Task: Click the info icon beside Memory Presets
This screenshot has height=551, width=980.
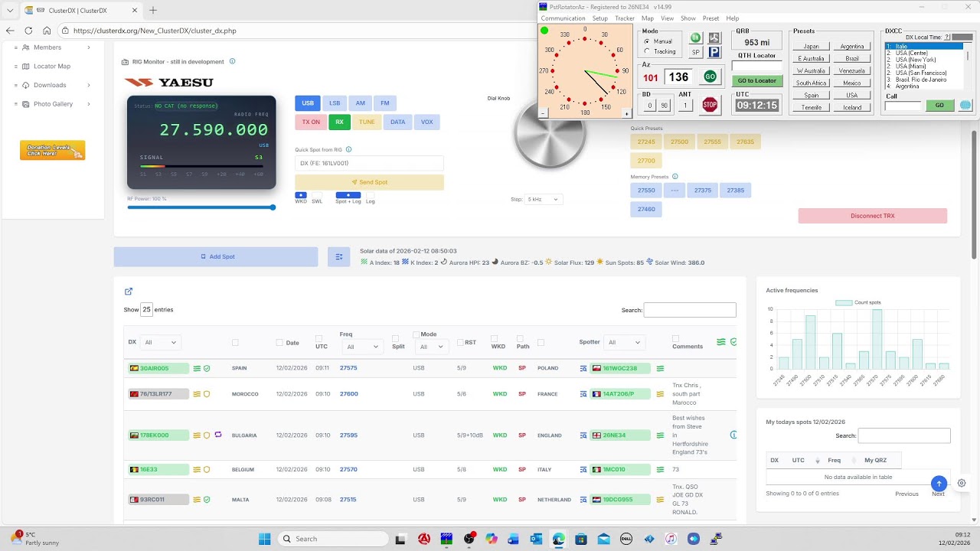Action: (675, 177)
